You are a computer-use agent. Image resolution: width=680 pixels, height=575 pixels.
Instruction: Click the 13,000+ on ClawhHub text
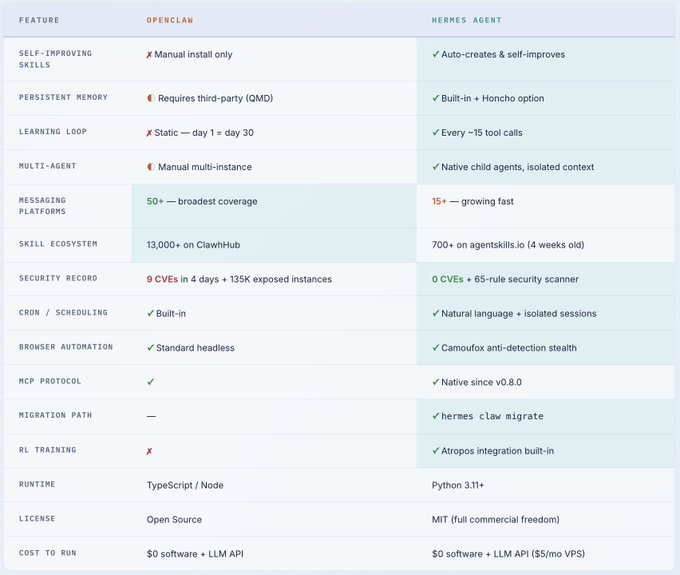click(193, 245)
